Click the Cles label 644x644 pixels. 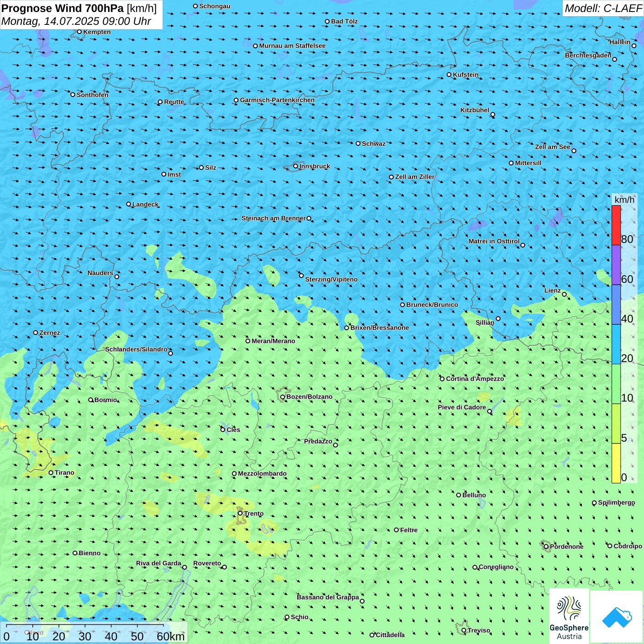tap(233, 430)
